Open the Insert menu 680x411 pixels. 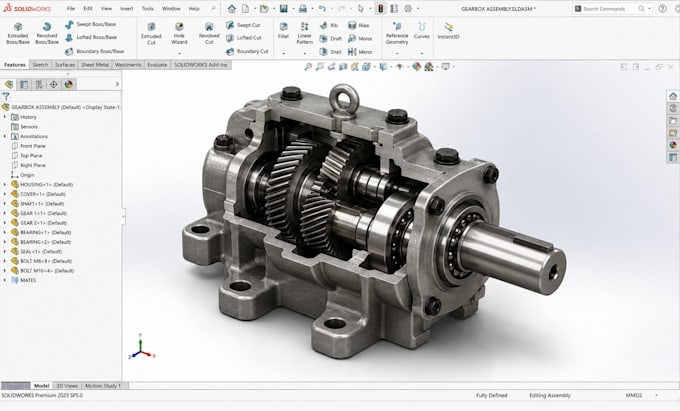(x=127, y=8)
